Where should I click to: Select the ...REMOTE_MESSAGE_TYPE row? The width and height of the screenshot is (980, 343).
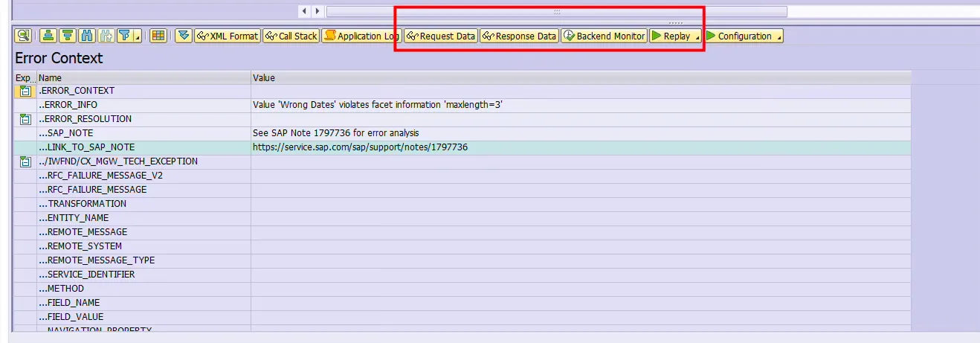coord(462,260)
